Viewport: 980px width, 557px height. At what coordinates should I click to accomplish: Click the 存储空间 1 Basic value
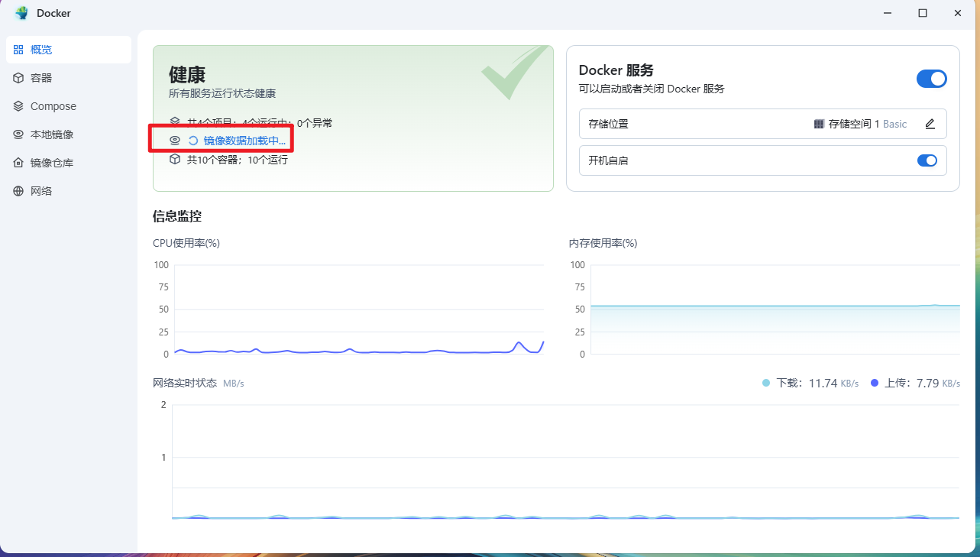pyautogui.click(x=868, y=124)
